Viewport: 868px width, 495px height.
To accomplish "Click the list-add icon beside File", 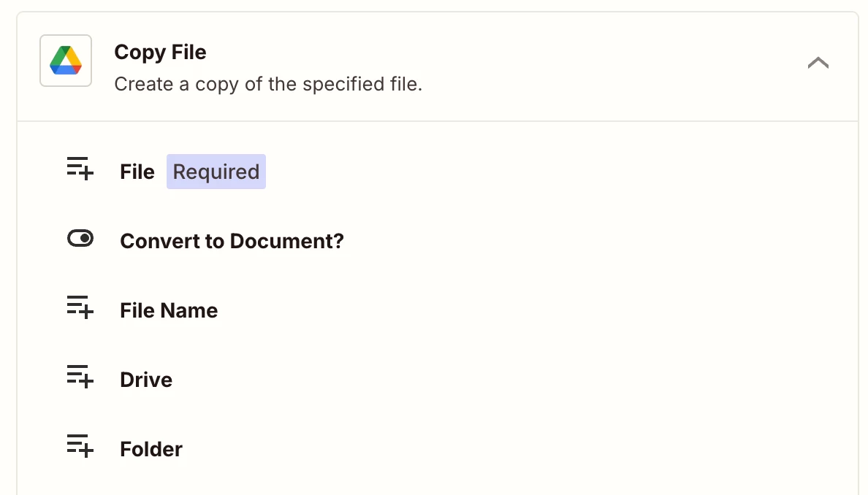I will pos(80,169).
